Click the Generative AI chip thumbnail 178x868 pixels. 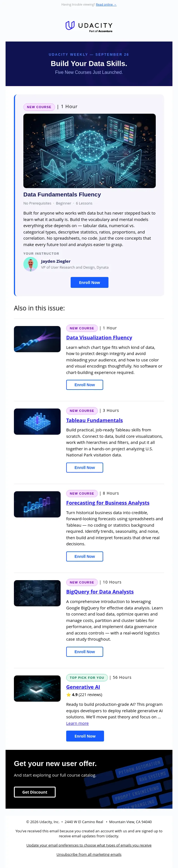[37, 688]
